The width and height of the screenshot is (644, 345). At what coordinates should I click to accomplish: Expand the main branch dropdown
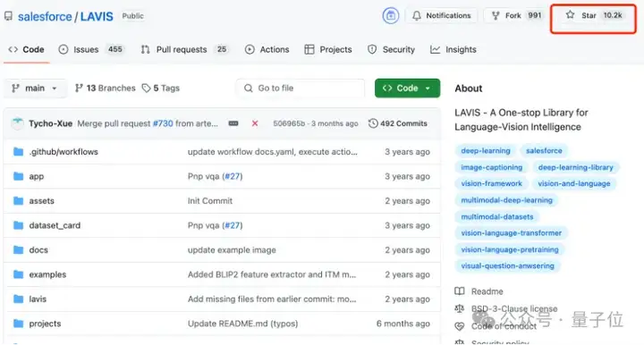(35, 88)
